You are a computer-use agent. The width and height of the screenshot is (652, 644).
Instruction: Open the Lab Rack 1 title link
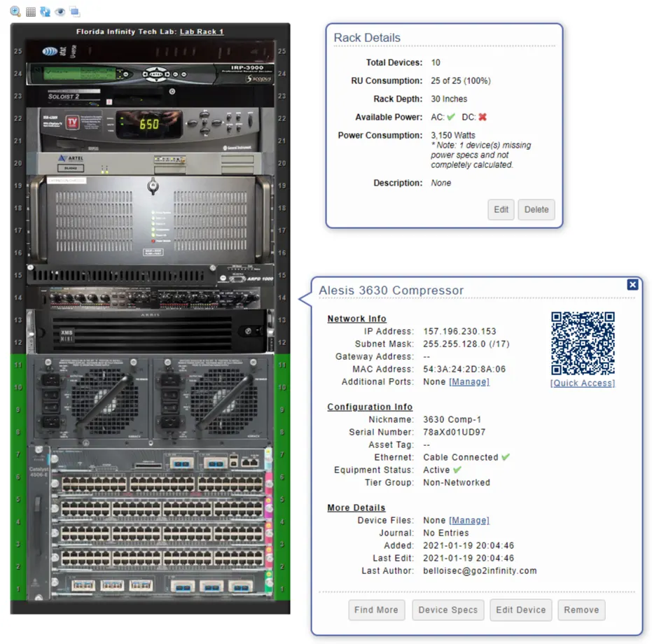(x=202, y=31)
